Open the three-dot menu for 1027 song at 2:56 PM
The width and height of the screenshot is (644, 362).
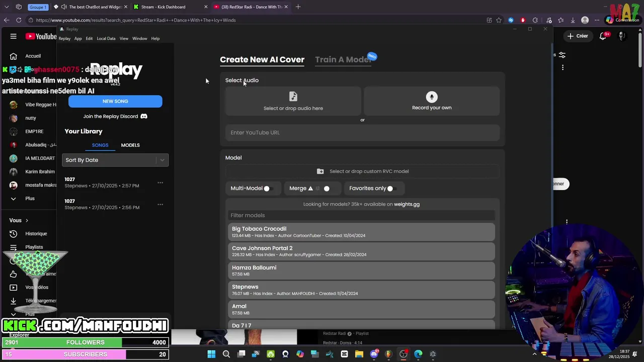(x=160, y=204)
